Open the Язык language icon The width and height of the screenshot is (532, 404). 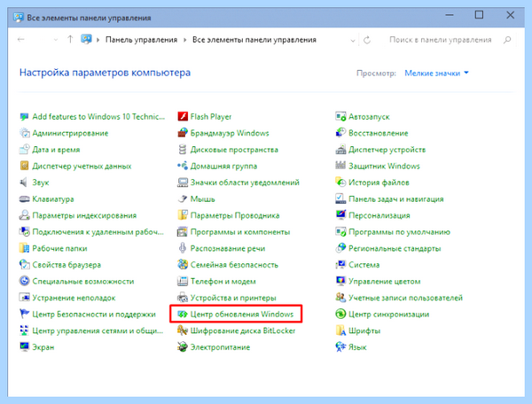(x=340, y=347)
